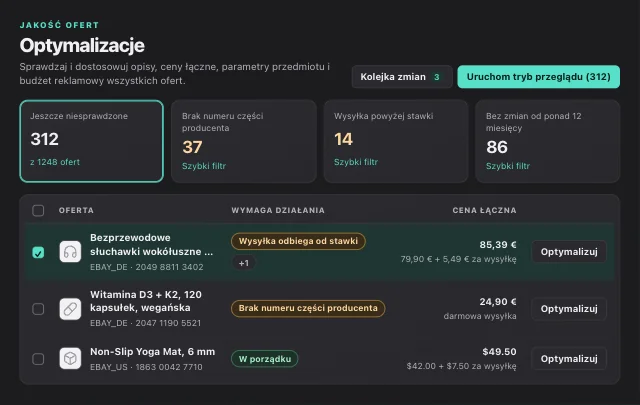
Task: Click the 24,90 € total price
Action: (x=498, y=302)
